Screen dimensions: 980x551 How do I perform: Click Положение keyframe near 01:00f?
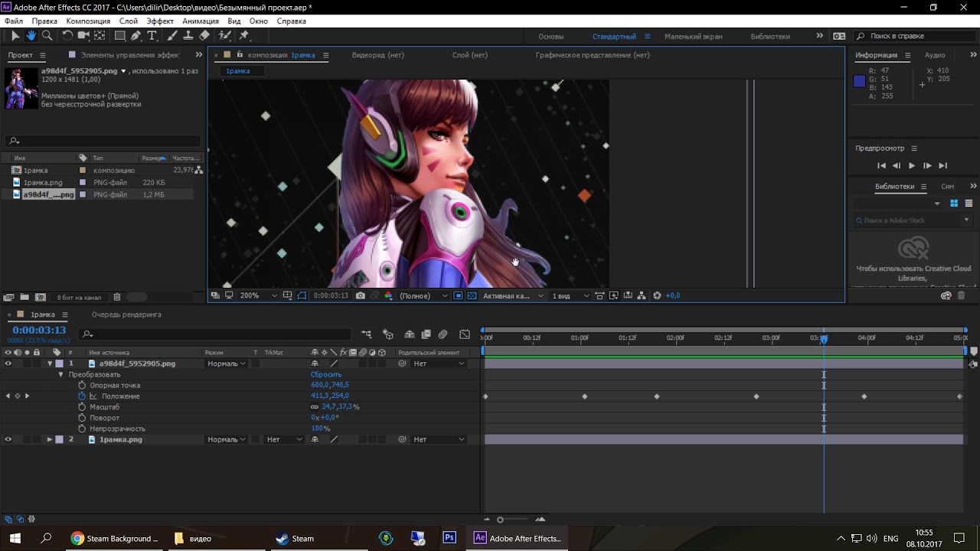click(585, 396)
